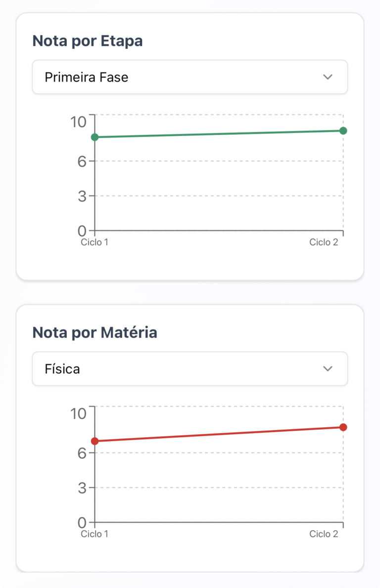This screenshot has height=588, width=380.
Task: Open the Primeira Fase dropdown
Action: click(x=190, y=77)
